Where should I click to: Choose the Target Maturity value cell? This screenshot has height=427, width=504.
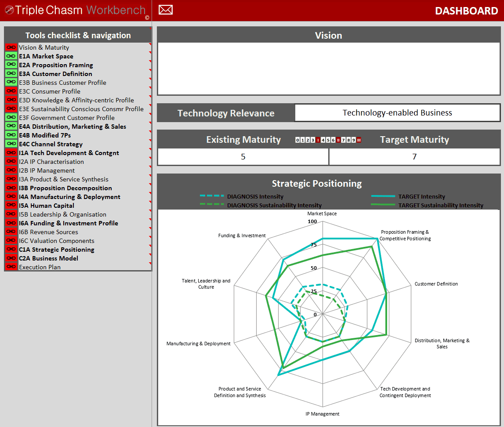[414, 157]
